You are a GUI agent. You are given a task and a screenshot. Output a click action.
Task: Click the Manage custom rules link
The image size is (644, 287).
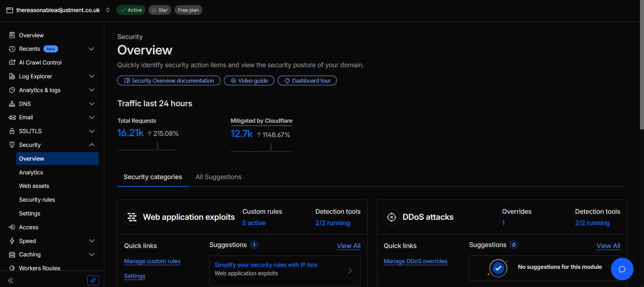tap(152, 261)
